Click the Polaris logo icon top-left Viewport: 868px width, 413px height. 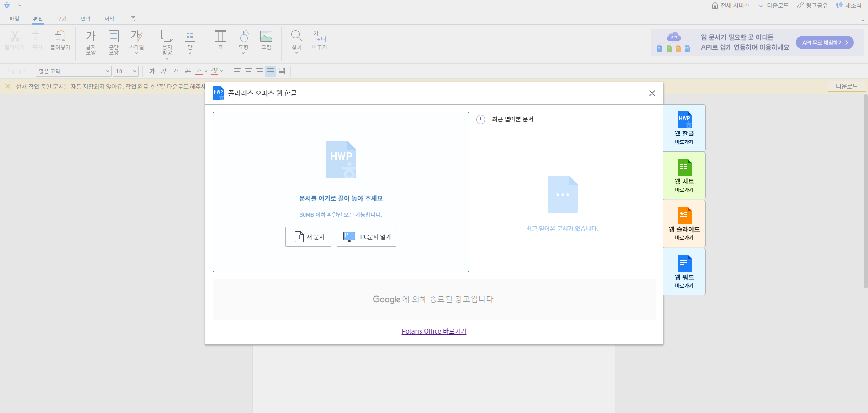[x=7, y=5]
